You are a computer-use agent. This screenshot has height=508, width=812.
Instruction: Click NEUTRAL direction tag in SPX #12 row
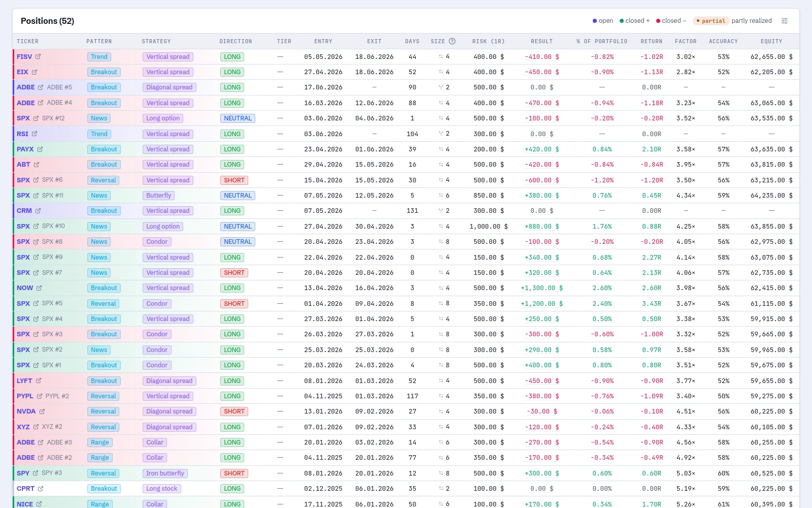click(238, 118)
